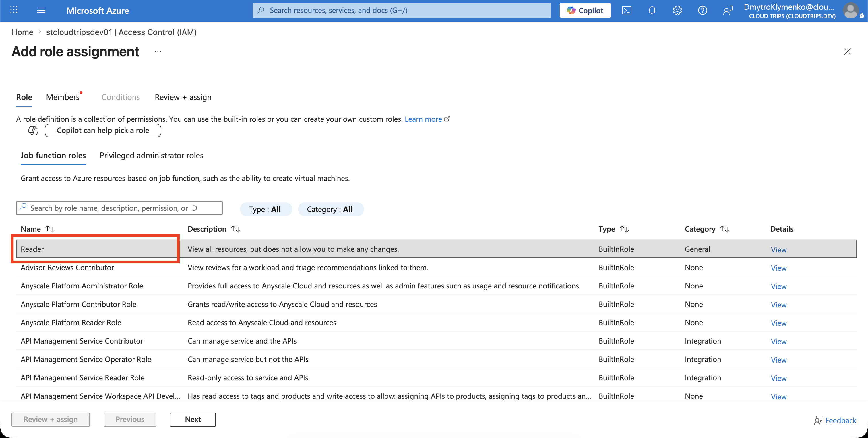This screenshot has width=868, height=438.
Task: Click the search by role name field
Action: (x=119, y=208)
